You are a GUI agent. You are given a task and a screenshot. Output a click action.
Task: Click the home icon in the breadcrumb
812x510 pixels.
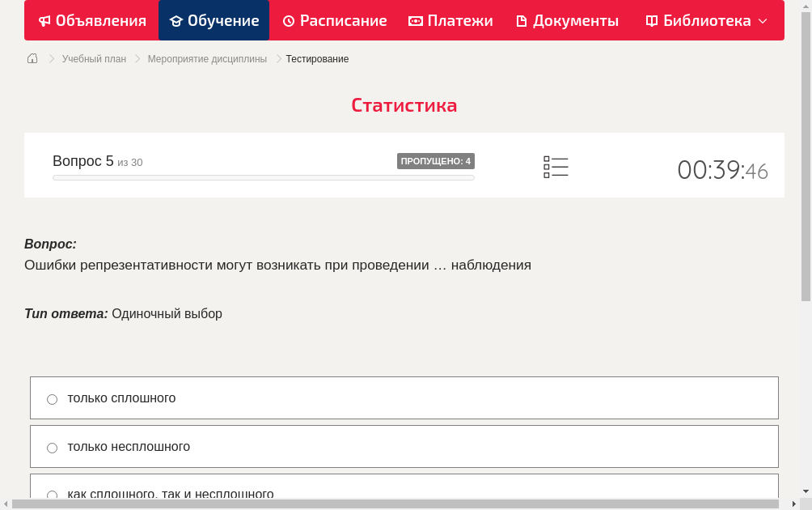(x=32, y=58)
